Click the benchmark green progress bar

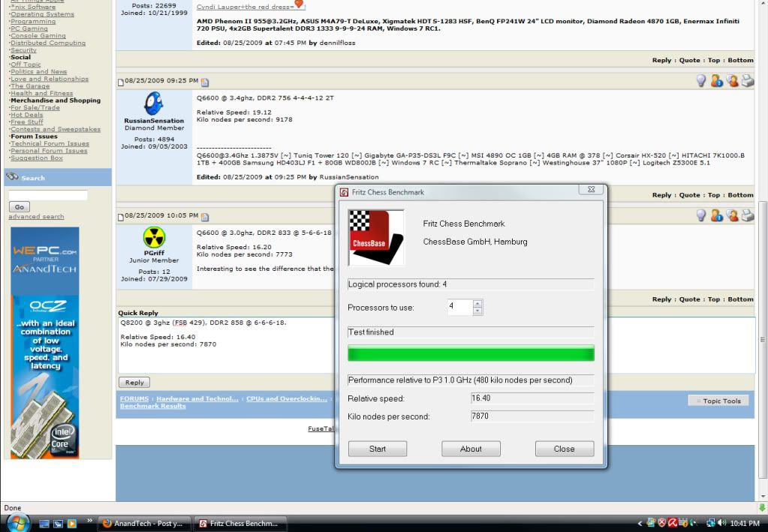point(471,353)
